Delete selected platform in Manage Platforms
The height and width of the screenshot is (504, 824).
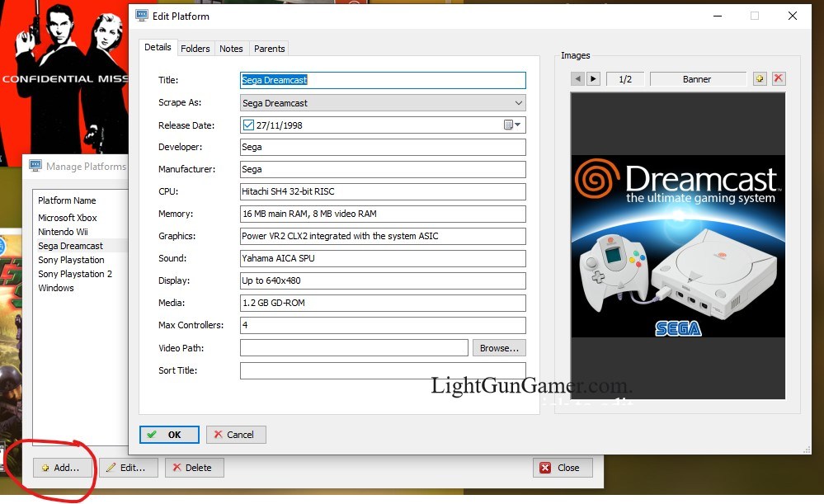[x=195, y=468]
